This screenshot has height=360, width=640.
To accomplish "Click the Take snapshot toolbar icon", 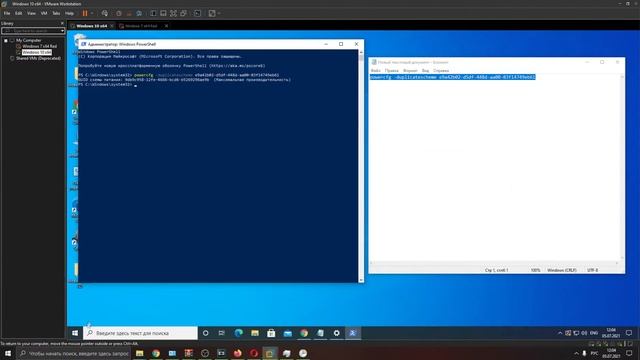I will click(119, 13).
